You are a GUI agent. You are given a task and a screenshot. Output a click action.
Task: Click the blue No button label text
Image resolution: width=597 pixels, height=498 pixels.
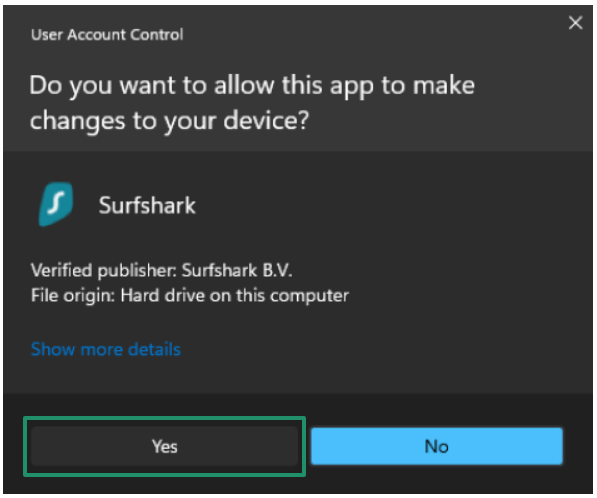436,446
